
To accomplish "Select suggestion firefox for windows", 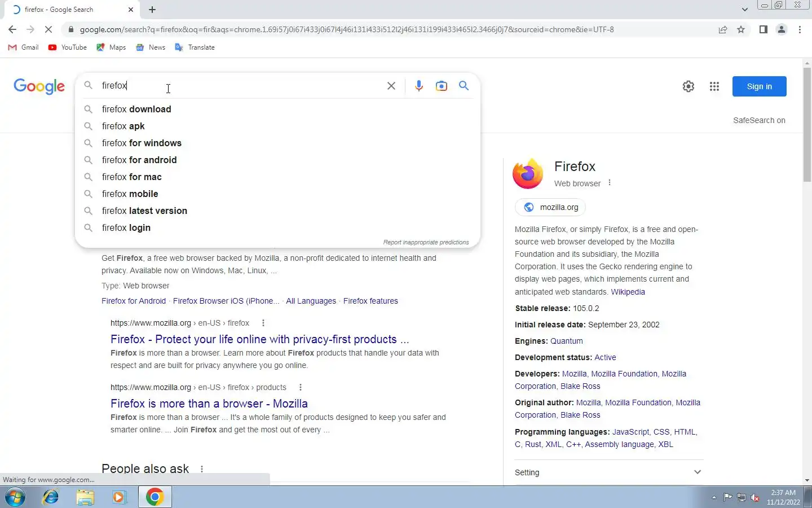I will (277, 143).
